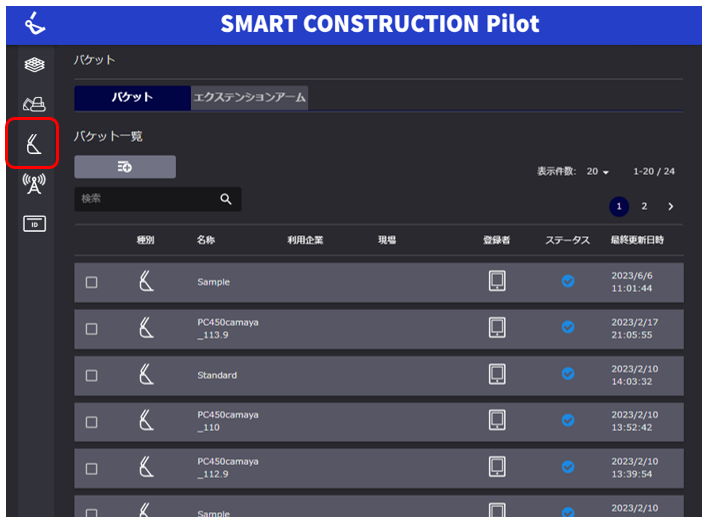This screenshot has height=523, width=706.
Task: Click tablet registrant icon in Standard row
Action: (497, 374)
